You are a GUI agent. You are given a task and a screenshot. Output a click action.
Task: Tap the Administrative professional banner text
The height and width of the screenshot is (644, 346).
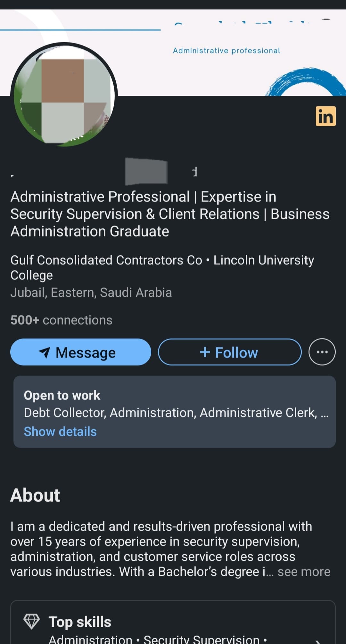pos(227,51)
